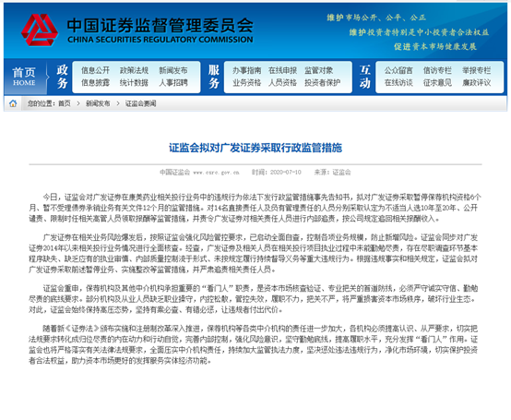The width and height of the screenshot is (511, 420).
Task: Open 征求意见 link
Action: coord(437,83)
